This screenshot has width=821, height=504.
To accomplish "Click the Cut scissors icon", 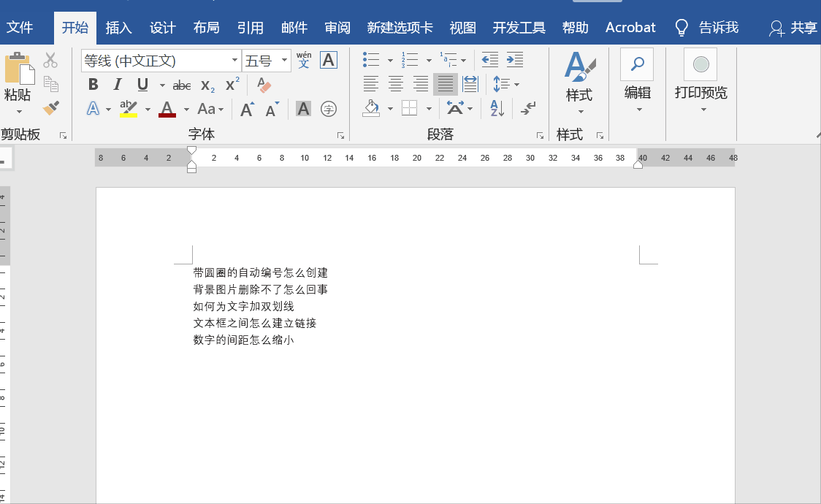I will 50,59.
